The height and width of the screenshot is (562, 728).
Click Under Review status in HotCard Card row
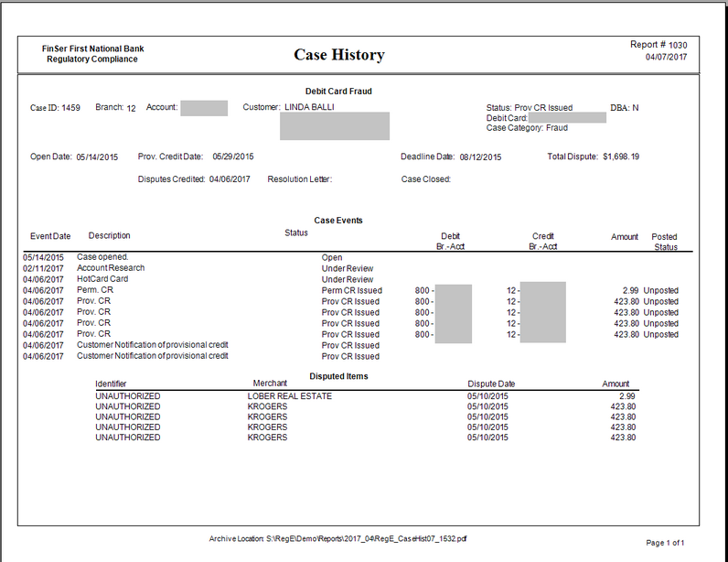tap(348, 279)
